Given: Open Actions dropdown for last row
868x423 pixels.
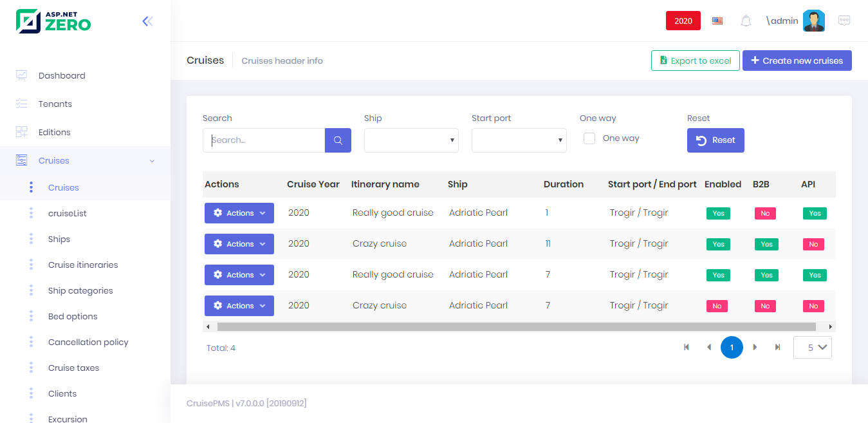Looking at the screenshot, I should (x=239, y=306).
